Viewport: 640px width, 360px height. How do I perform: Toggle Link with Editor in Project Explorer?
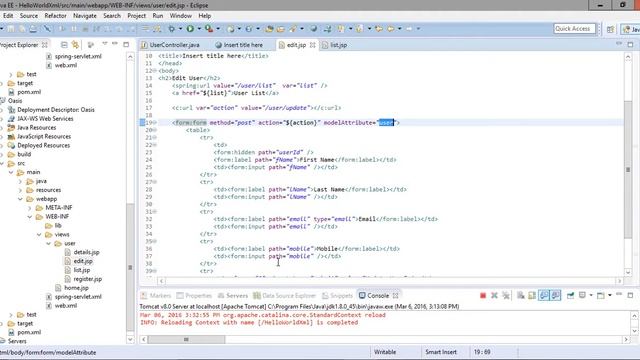[x=76, y=44]
